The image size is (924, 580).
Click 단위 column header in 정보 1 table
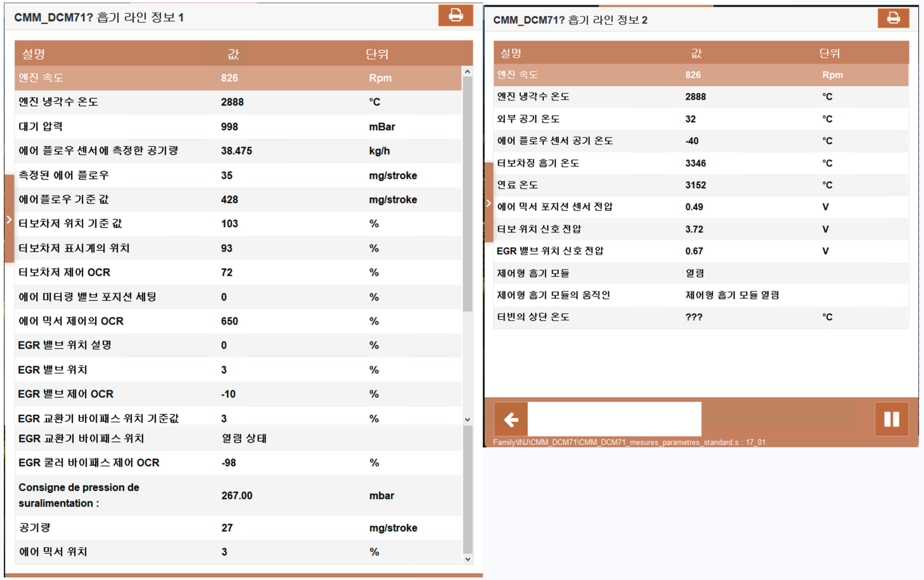click(377, 54)
